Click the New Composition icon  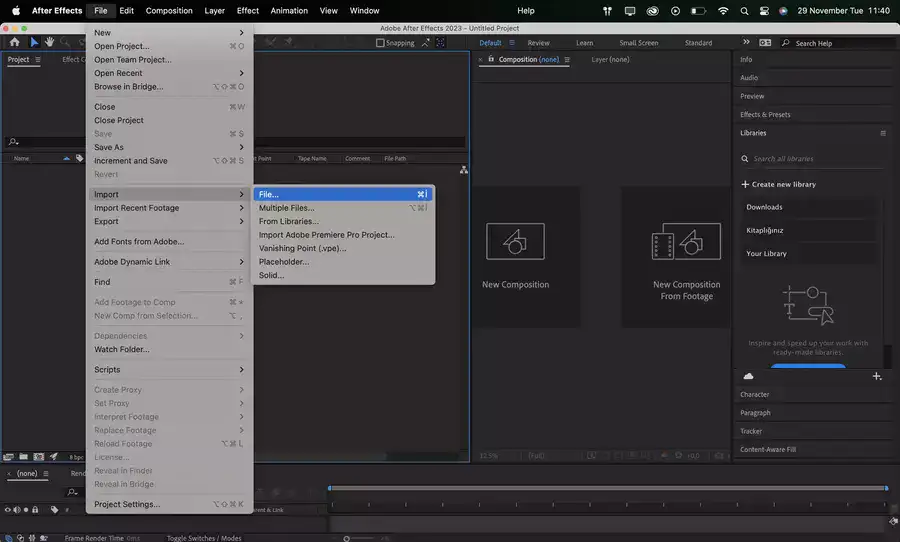click(x=515, y=241)
